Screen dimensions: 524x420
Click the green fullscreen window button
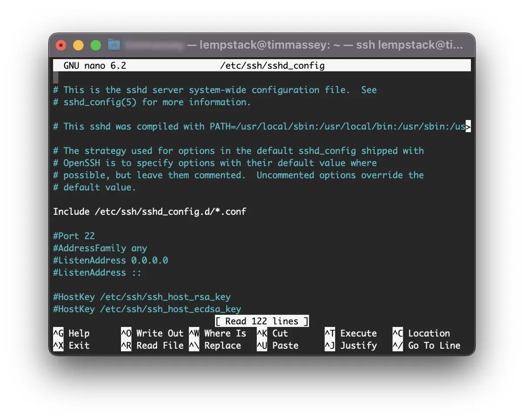[x=96, y=45]
